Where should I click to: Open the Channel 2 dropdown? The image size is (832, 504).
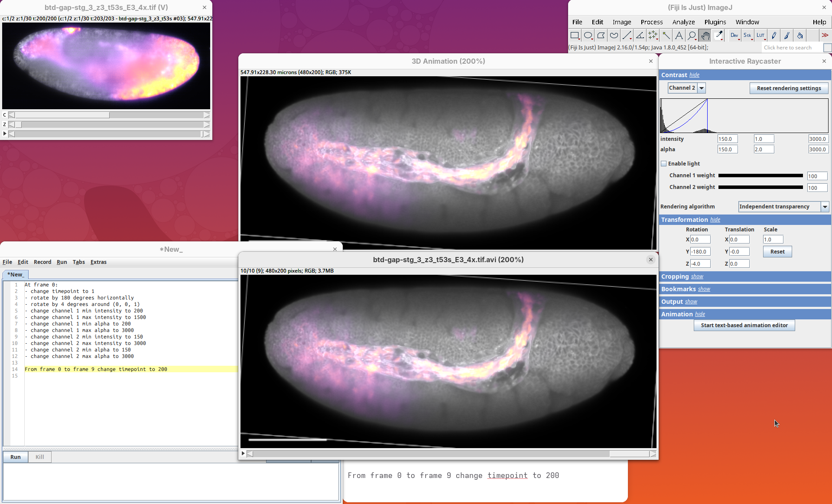pos(702,88)
